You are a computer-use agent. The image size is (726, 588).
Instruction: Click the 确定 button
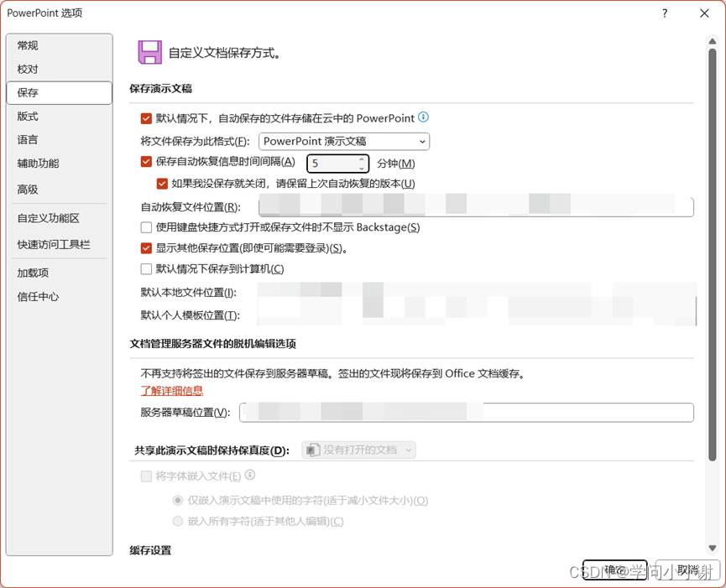pos(614,570)
